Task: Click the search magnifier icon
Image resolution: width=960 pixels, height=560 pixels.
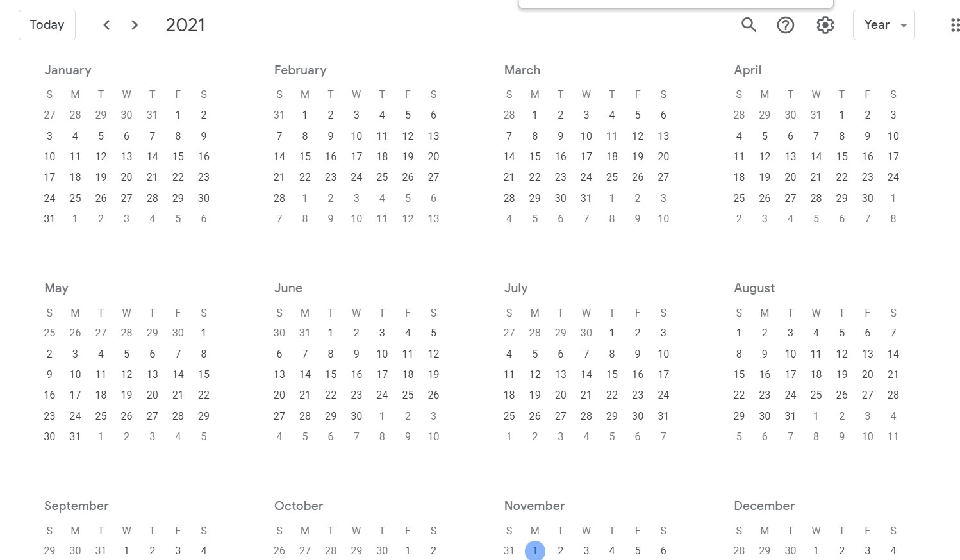Action: [x=749, y=25]
